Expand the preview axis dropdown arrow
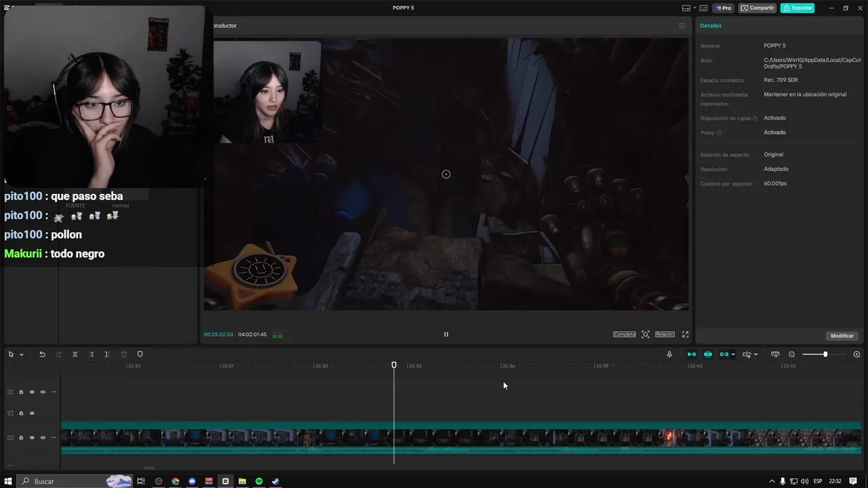Image resolution: width=868 pixels, height=488 pixels. (x=755, y=354)
